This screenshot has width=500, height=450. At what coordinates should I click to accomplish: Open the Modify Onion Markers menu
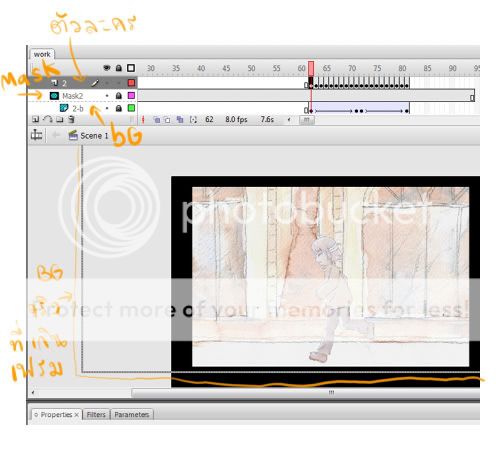click(x=193, y=119)
